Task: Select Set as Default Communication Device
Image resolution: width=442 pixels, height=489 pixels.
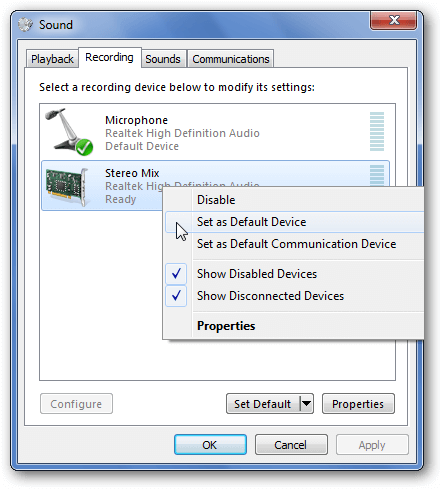Action: 295,244
